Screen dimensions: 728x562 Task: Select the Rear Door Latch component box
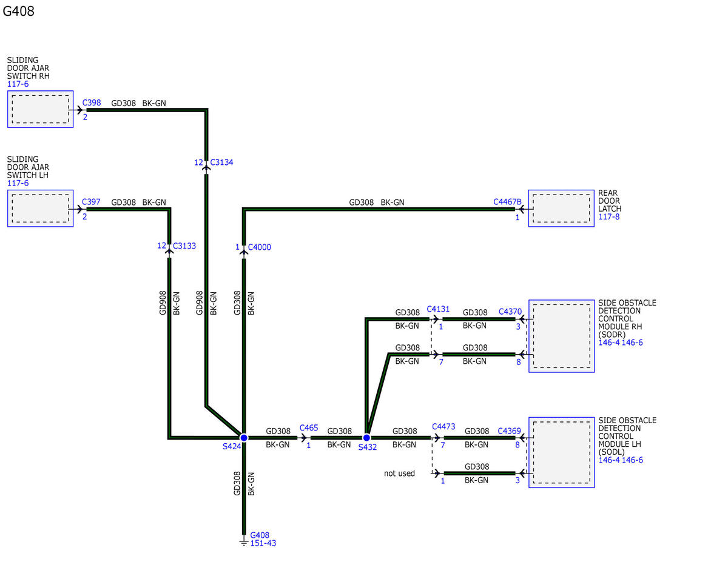(561, 209)
